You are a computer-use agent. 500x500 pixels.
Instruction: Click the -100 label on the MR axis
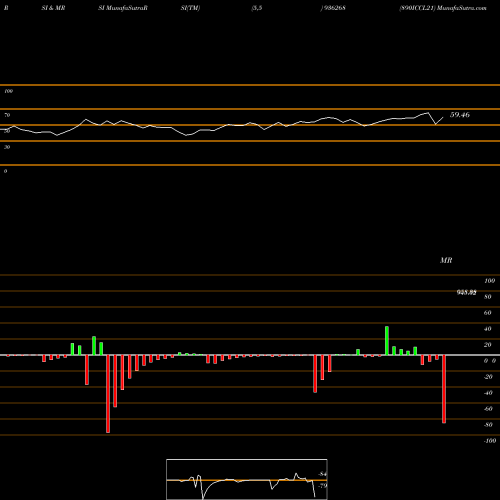tap(490, 441)
